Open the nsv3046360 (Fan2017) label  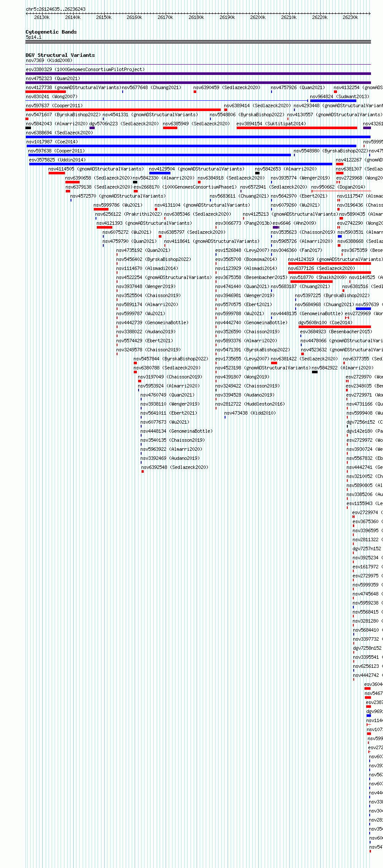click(x=297, y=250)
